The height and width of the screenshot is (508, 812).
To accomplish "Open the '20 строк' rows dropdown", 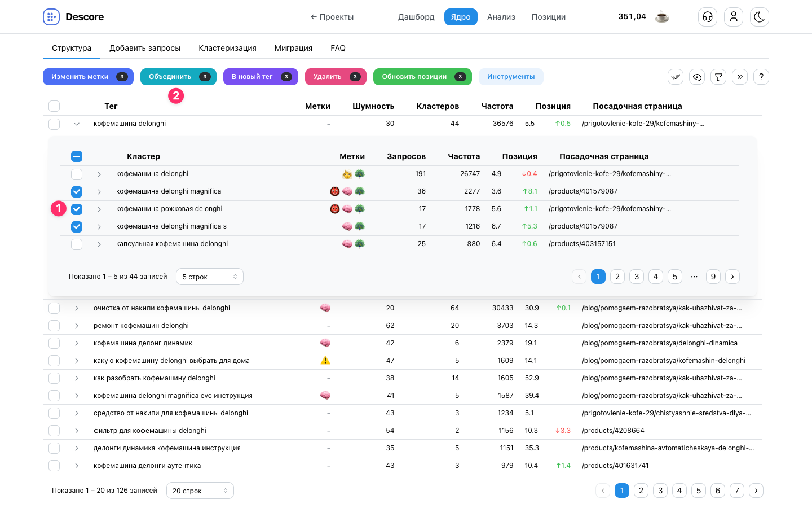I will (200, 491).
